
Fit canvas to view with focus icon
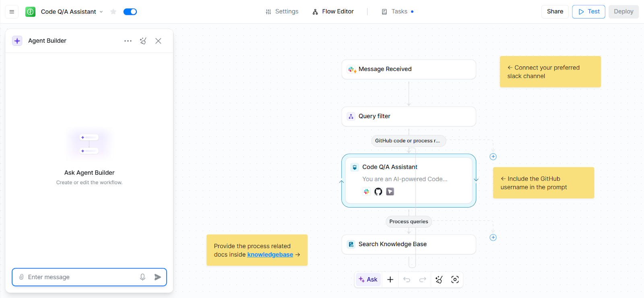point(455,280)
